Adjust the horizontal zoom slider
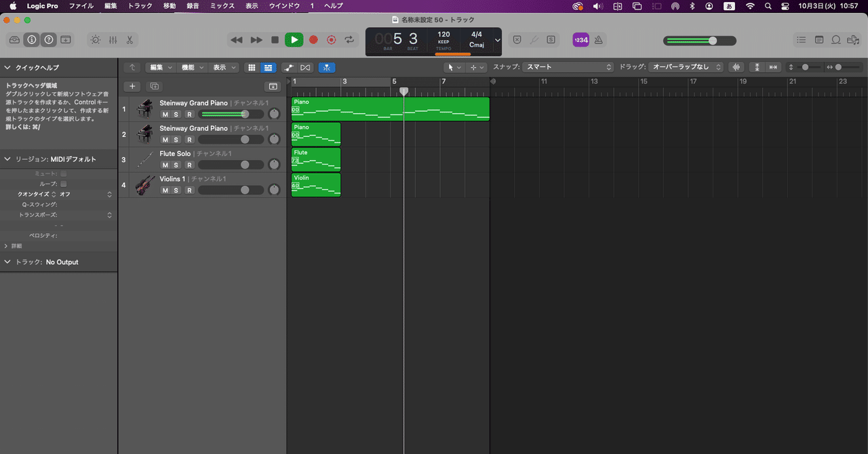The height and width of the screenshot is (454, 868). click(x=846, y=67)
